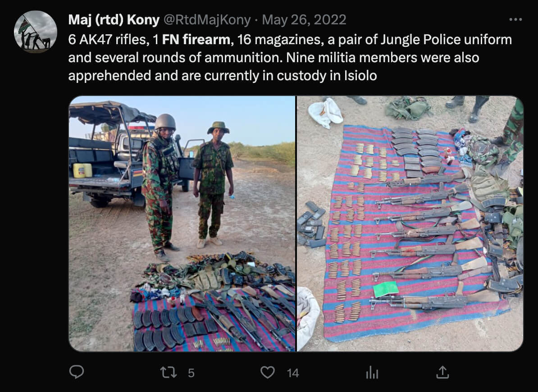Open Maj (rtd) Kony profile avatar
Viewport: 538px width, 392px height.
click(x=35, y=32)
